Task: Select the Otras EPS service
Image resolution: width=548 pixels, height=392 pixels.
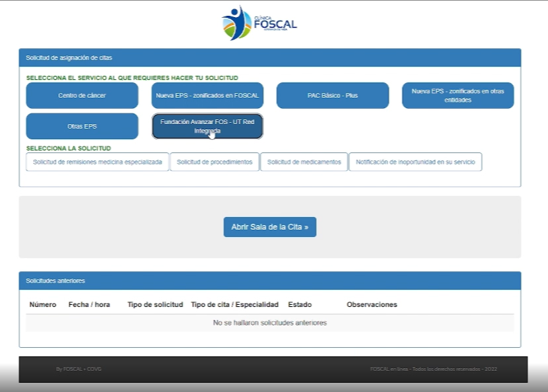Action: (82, 126)
